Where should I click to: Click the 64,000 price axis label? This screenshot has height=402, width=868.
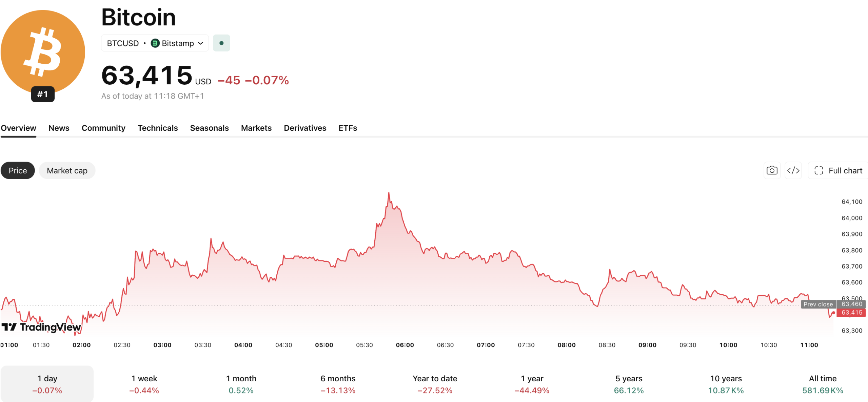click(x=852, y=218)
